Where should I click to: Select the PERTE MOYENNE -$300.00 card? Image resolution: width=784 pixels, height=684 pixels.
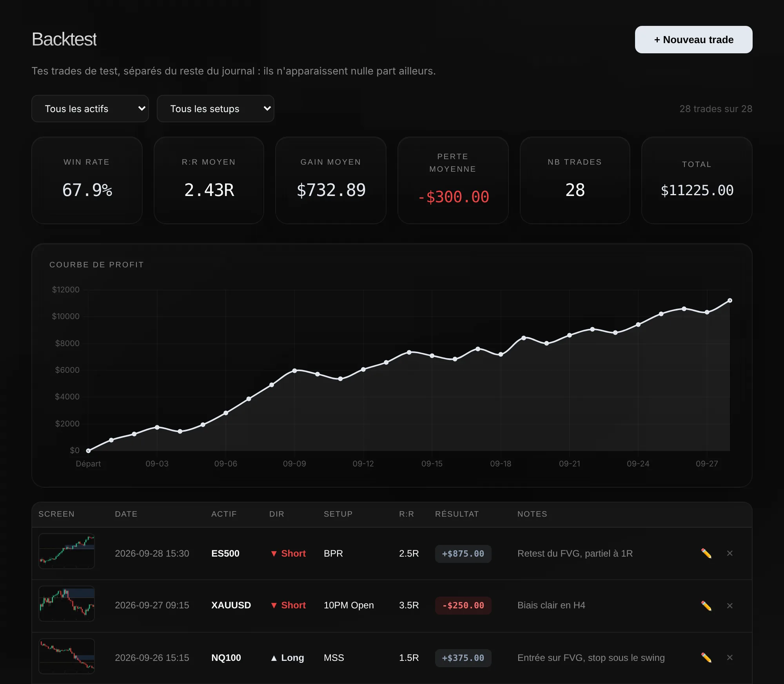(x=453, y=180)
